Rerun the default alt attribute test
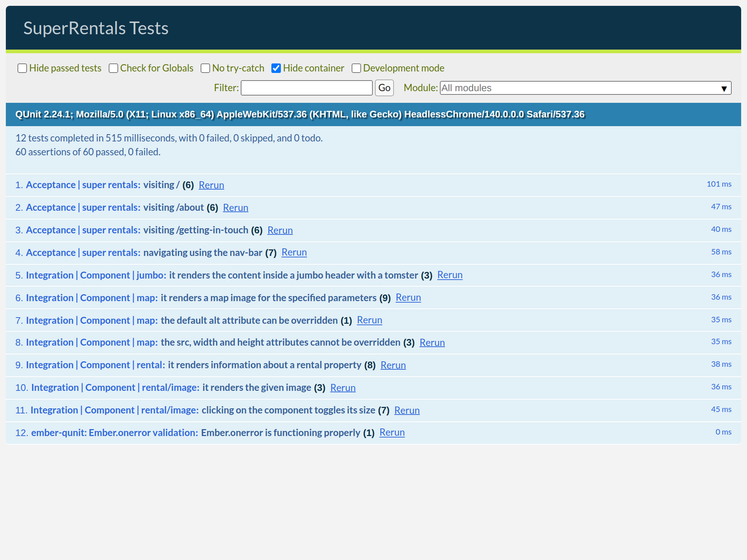 [369, 320]
